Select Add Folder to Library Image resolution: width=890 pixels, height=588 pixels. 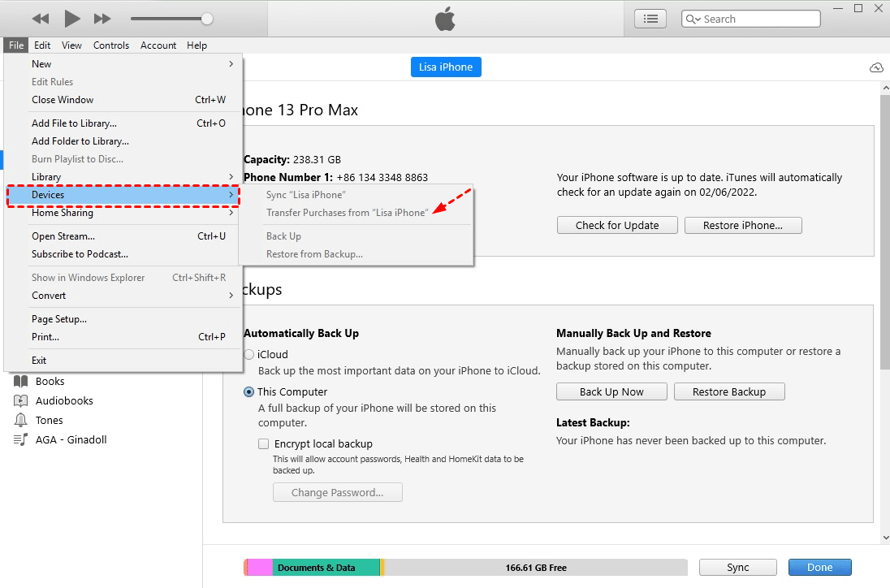pyautogui.click(x=123, y=141)
